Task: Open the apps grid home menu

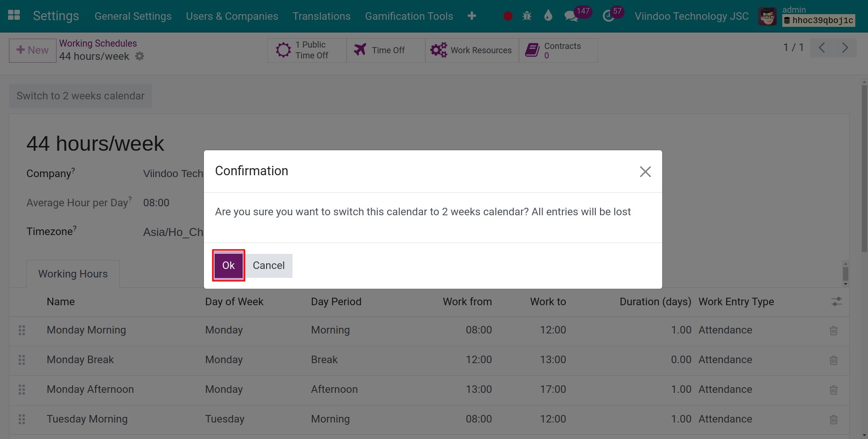Action: 14,16
